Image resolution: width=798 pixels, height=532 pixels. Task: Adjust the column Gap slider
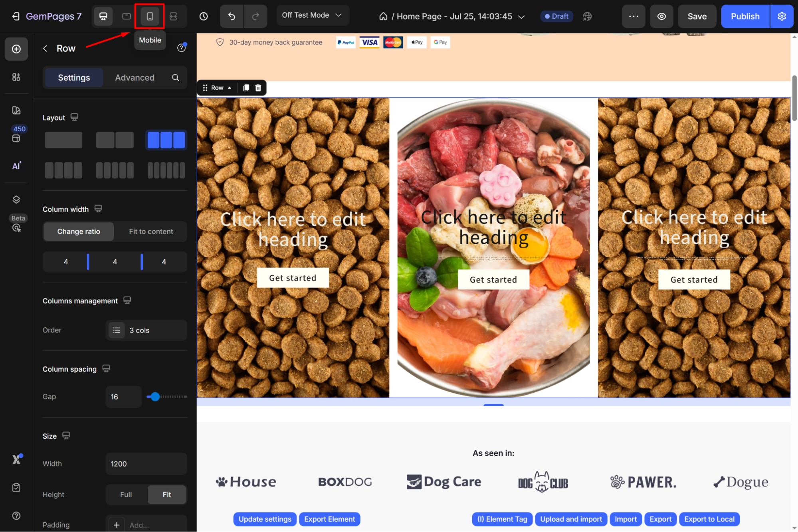pos(155,397)
